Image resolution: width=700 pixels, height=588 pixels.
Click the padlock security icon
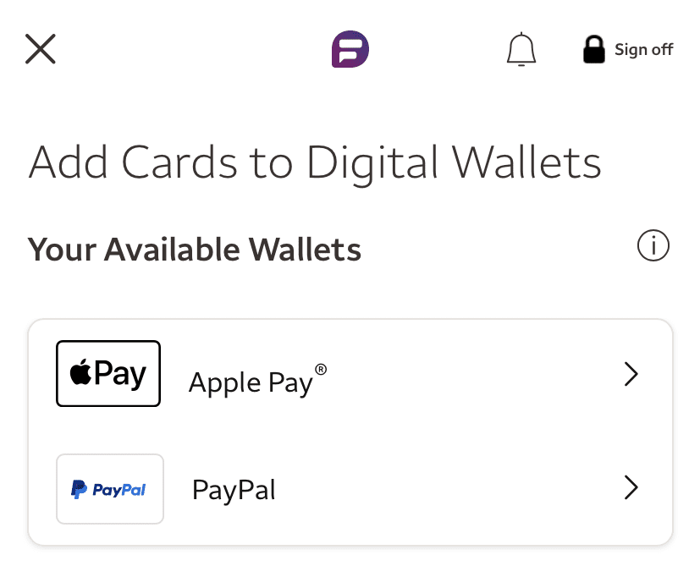[595, 49]
